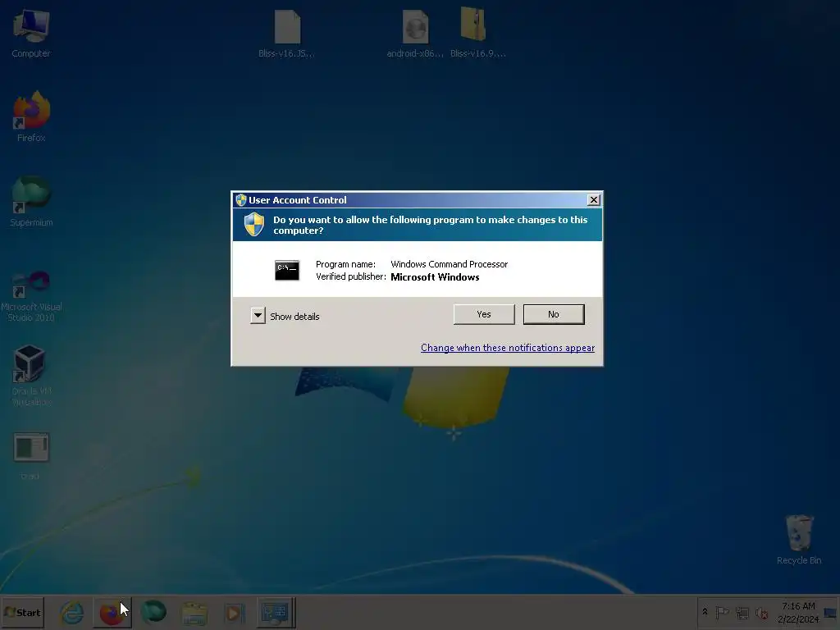Open 'Change when these notifications appear' link
The width and height of the screenshot is (840, 630).
click(x=507, y=348)
